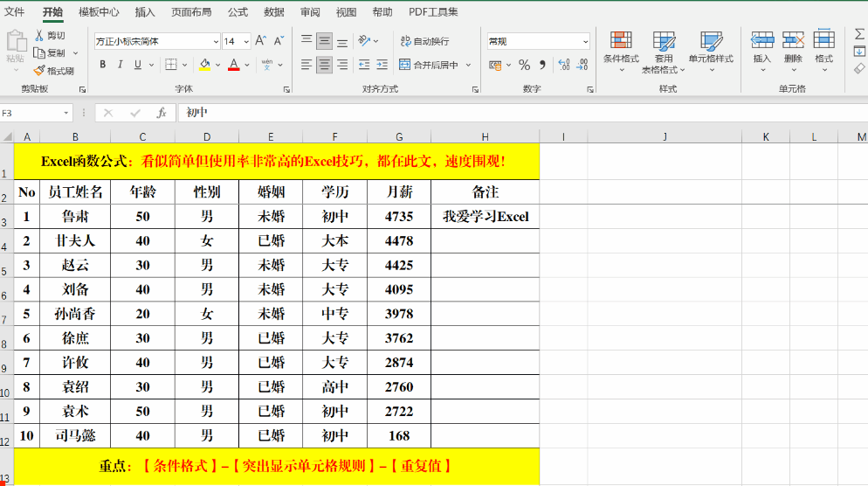This screenshot has height=486, width=868.
Task: Open Conditional Formatting (条件格式)
Action: 621,52
